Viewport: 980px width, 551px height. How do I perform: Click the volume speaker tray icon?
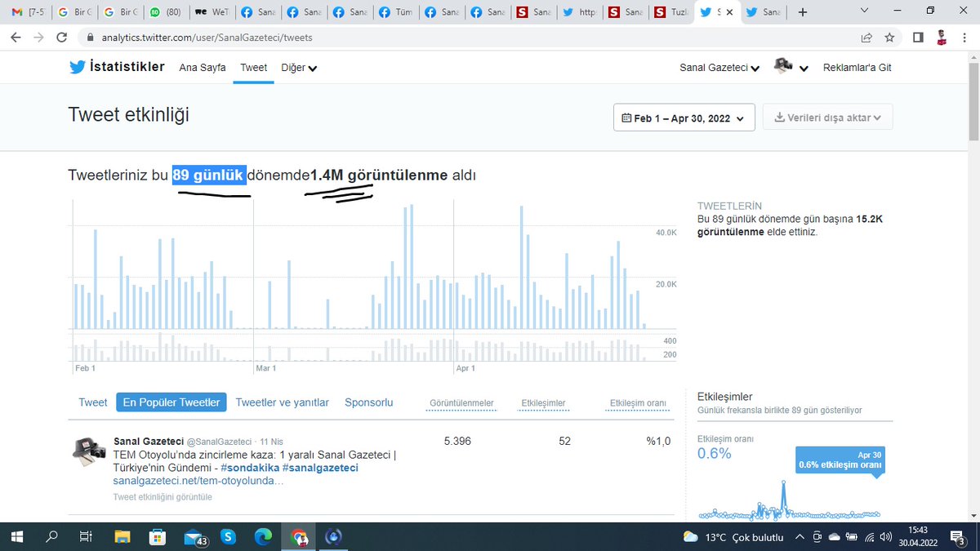point(885,537)
